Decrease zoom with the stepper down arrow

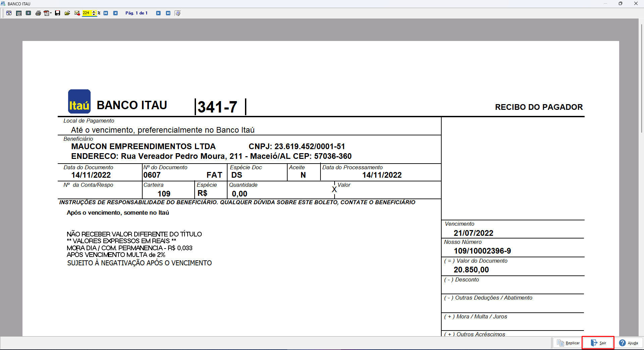[94, 14]
